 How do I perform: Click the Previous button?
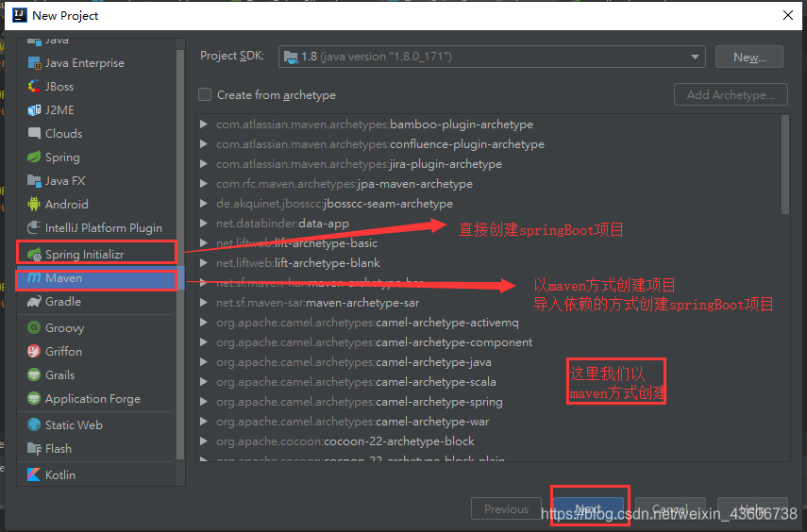click(506, 508)
